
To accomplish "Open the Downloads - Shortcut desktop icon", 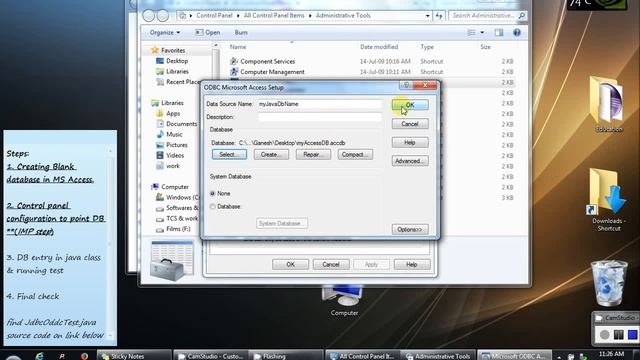I will click(x=609, y=200).
